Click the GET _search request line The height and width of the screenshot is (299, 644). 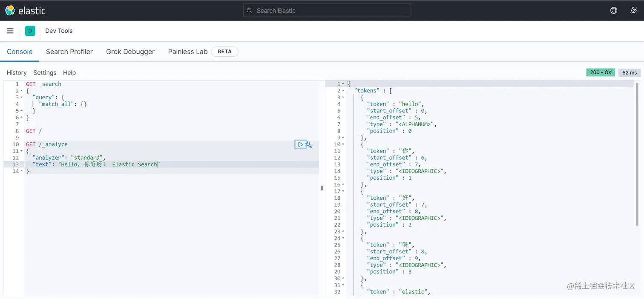point(43,84)
